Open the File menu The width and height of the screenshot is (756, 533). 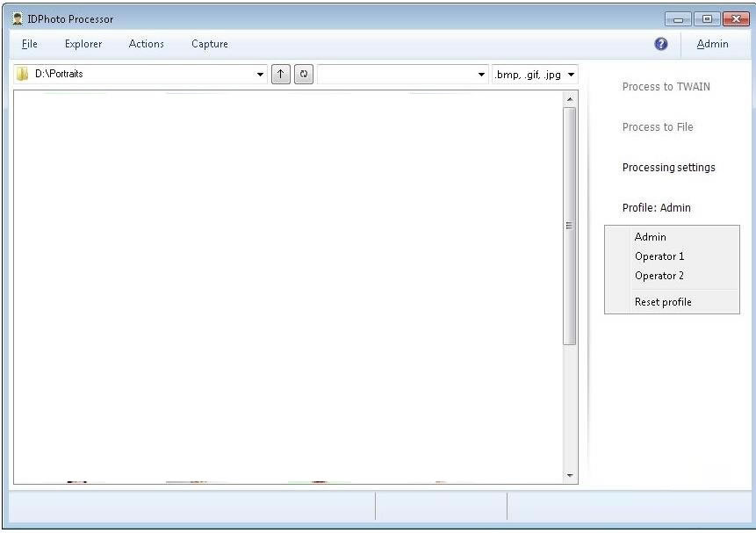coord(29,44)
